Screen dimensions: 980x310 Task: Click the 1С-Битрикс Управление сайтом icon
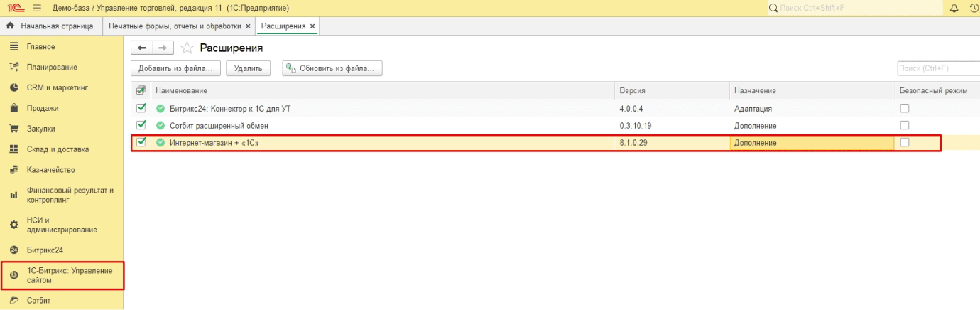[13, 275]
